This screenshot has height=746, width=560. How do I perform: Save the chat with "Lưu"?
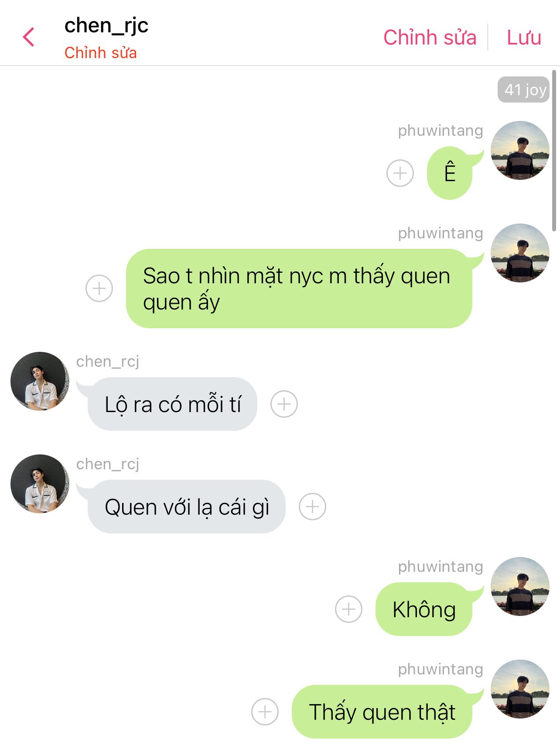pos(524,38)
